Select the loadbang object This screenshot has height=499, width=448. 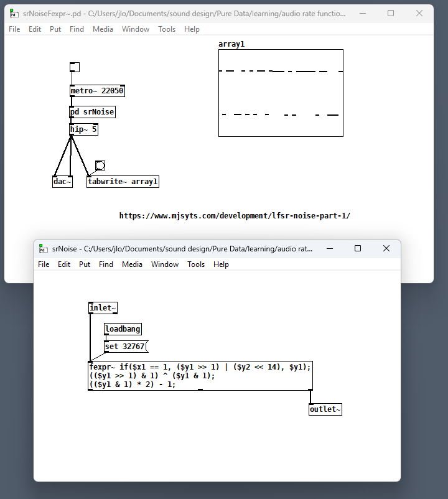(x=123, y=329)
